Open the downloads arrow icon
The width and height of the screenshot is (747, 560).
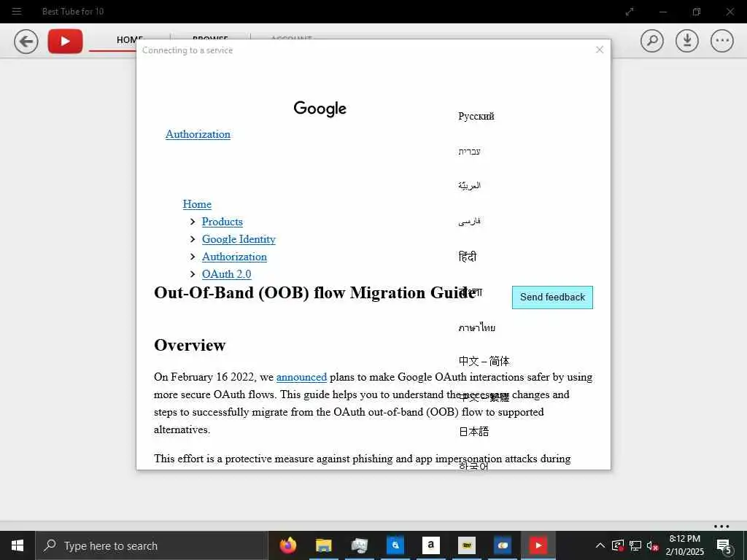coord(687,41)
